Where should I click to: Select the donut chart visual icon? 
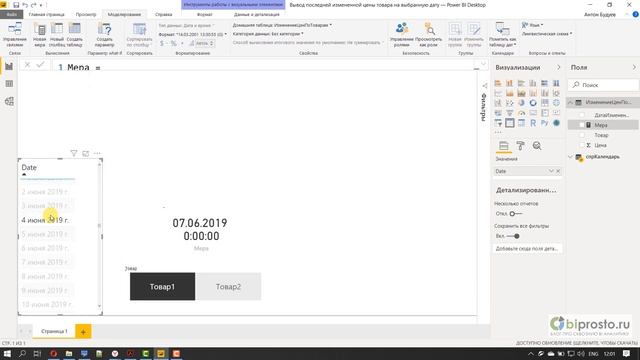pos(533,103)
